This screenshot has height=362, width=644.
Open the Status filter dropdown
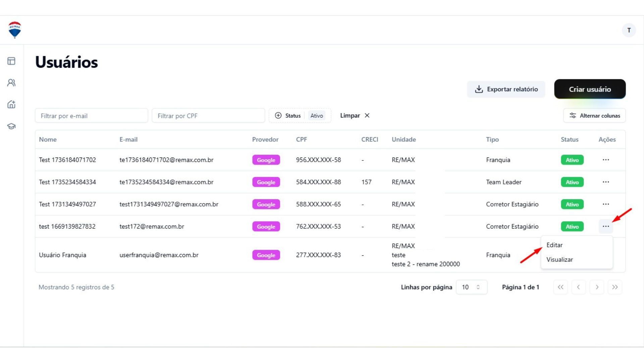[300, 116]
